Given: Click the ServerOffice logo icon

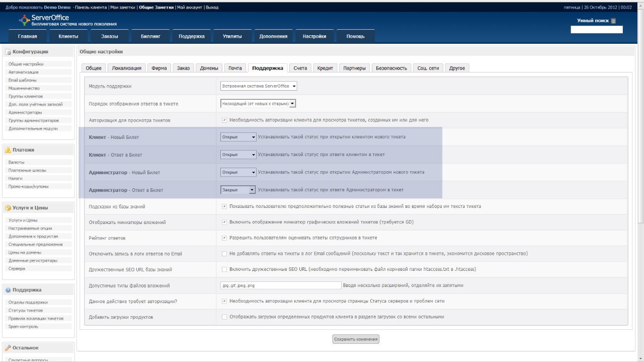Looking at the screenshot, I should (x=24, y=20).
